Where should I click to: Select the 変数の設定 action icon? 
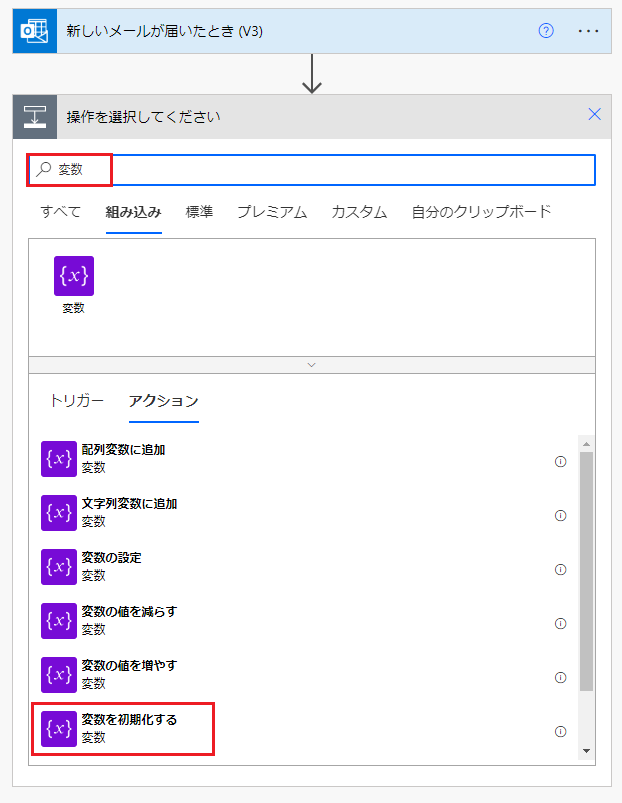58,569
